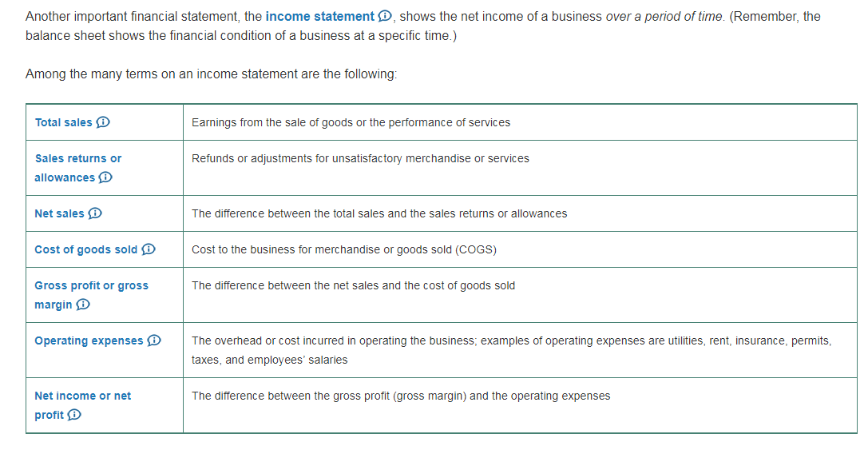This screenshot has width=868, height=450.
Task: Open the info icon after Net income or net profit
Action: pyautogui.click(x=74, y=415)
